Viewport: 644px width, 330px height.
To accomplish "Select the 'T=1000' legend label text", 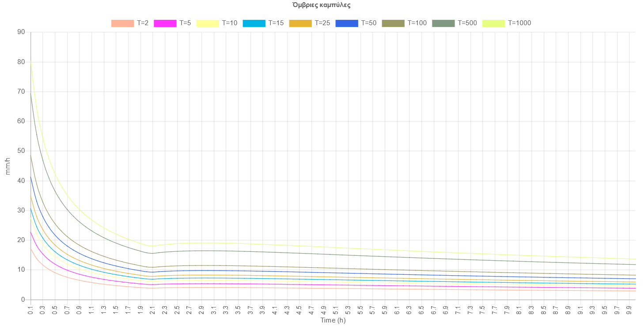I will (x=519, y=23).
